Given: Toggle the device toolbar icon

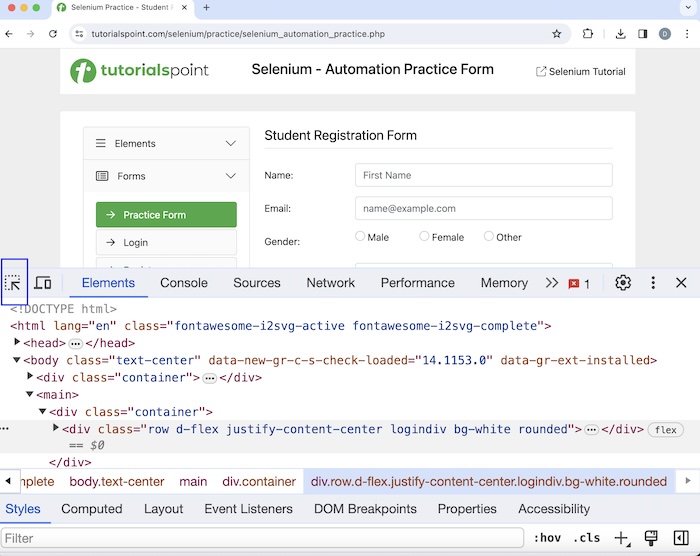Looking at the screenshot, I should tap(43, 283).
